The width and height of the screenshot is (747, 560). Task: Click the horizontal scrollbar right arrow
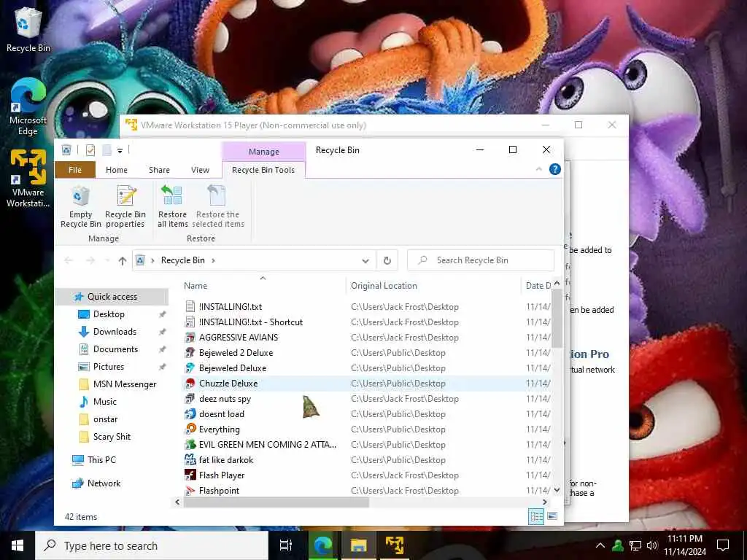[544, 502]
